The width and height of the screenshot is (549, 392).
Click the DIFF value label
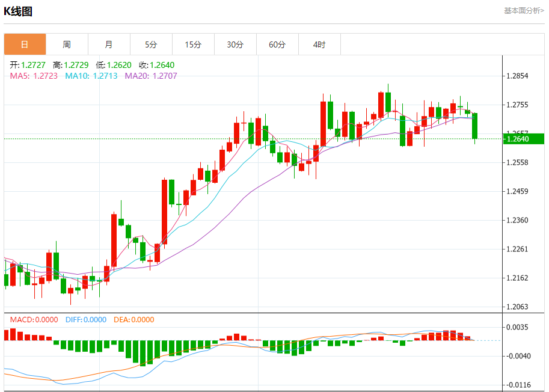[x=85, y=320]
